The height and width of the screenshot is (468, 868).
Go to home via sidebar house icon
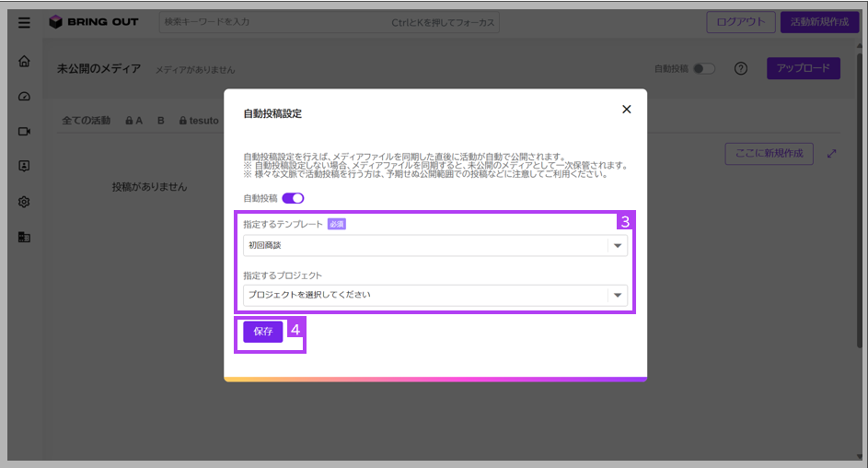[24, 61]
